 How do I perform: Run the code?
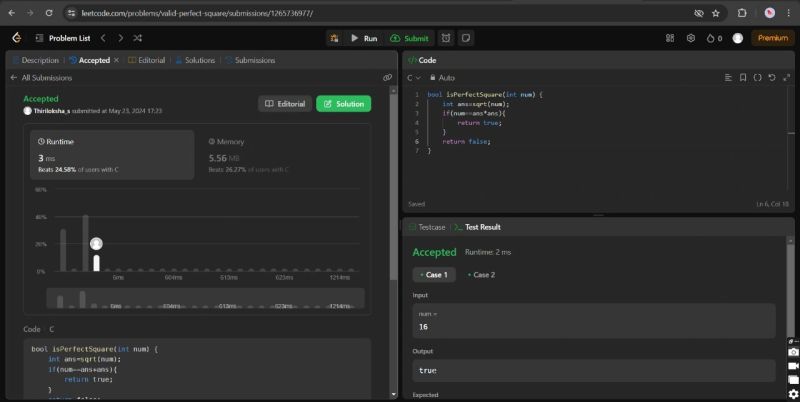pyautogui.click(x=364, y=38)
